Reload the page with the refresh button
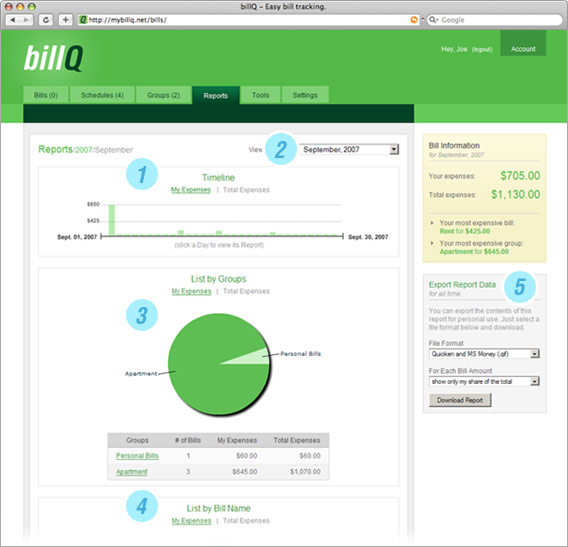Screen dimensions: 568x547 click(x=46, y=20)
